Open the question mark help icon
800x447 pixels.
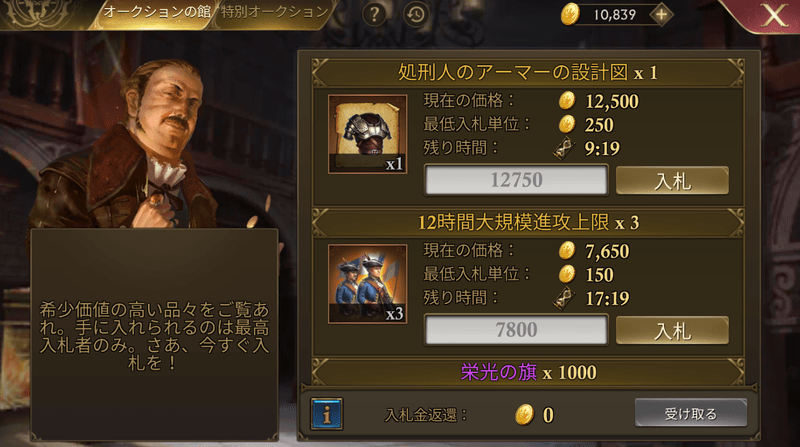coord(374,14)
